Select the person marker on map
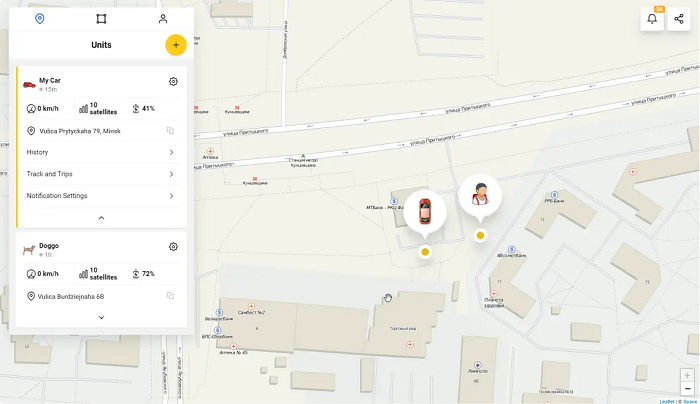Screen dimensions: 700x404 tap(480, 196)
